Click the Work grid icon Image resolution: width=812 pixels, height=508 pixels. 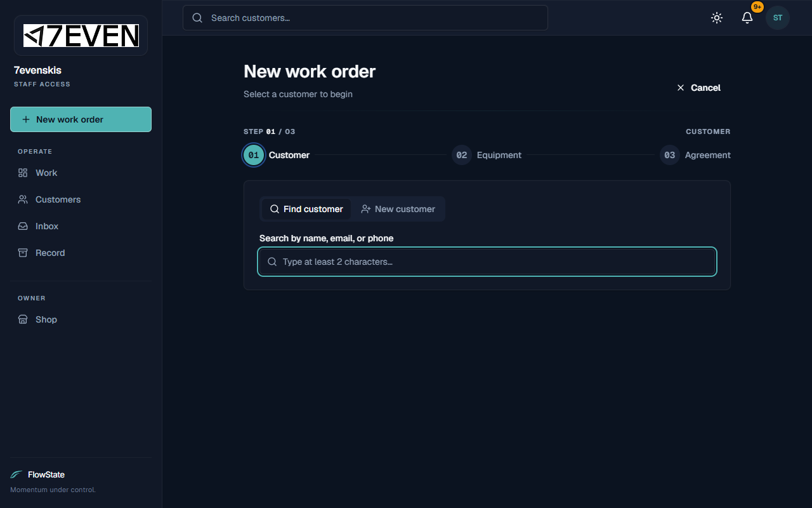(x=23, y=173)
